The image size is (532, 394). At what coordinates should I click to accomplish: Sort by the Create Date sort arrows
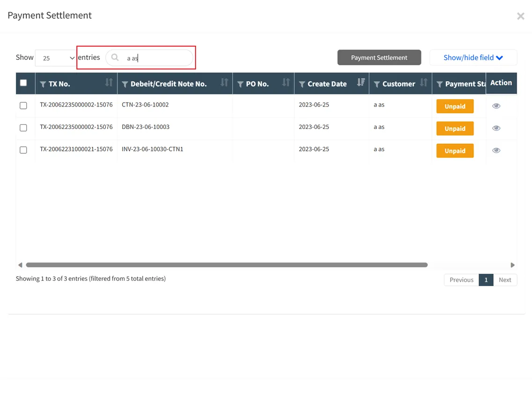[361, 83]
